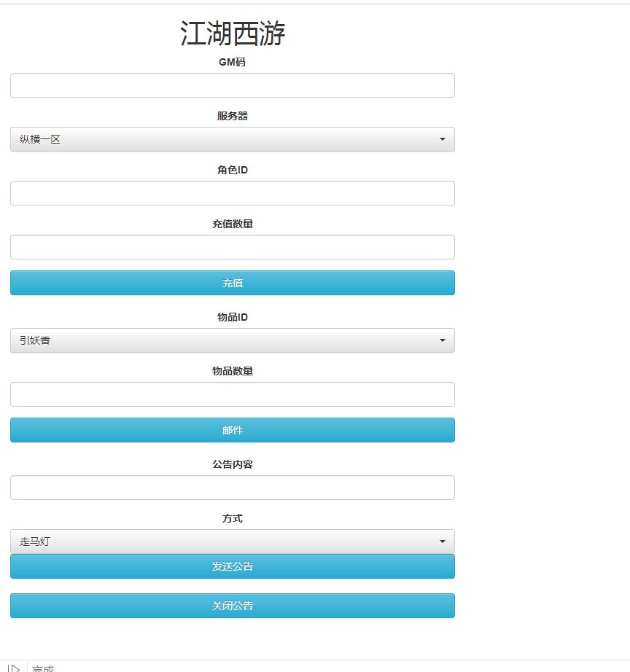Click the 关闭公告 button
Image resolution: width=630 pixels, height=672 pixels.
click(232, 606)
